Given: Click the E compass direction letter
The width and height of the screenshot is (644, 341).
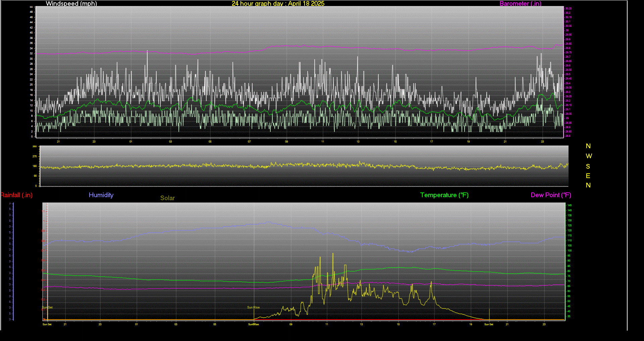Looking at the screenshot, I should [588, 176].
